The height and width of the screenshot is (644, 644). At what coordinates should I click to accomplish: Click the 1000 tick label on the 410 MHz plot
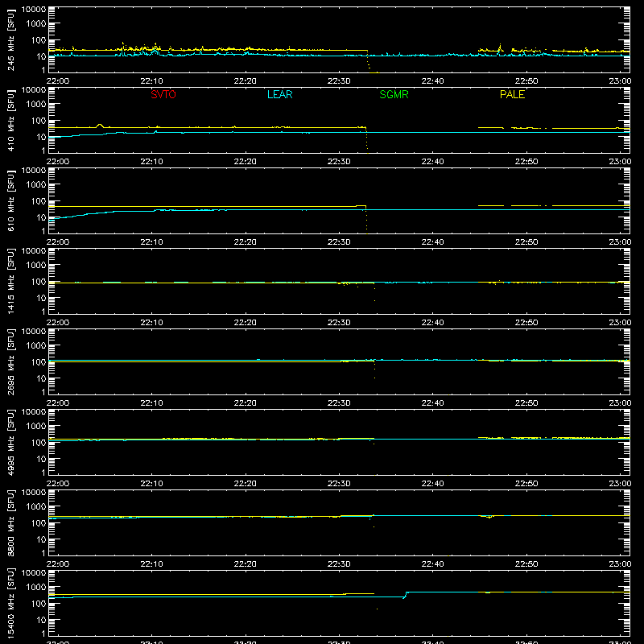[36, 104]
